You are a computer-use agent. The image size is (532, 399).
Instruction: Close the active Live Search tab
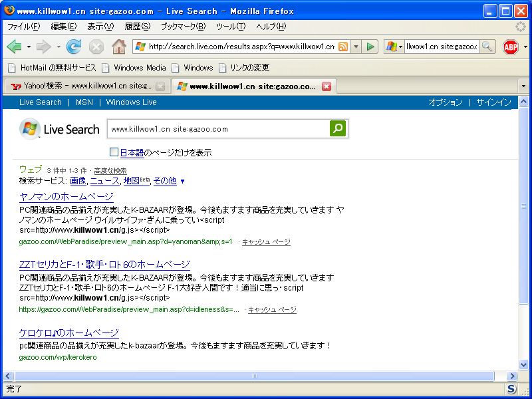(326, 86)
